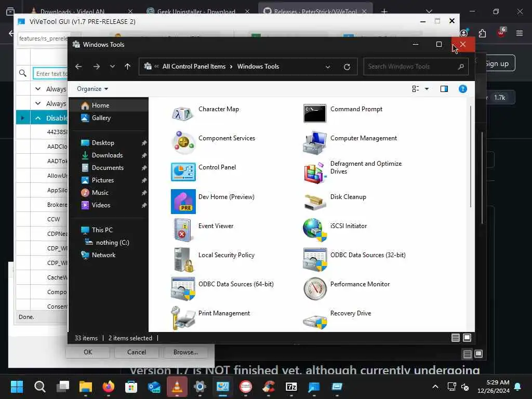
Task: Open the Organize menu
Action: [92, 89]
